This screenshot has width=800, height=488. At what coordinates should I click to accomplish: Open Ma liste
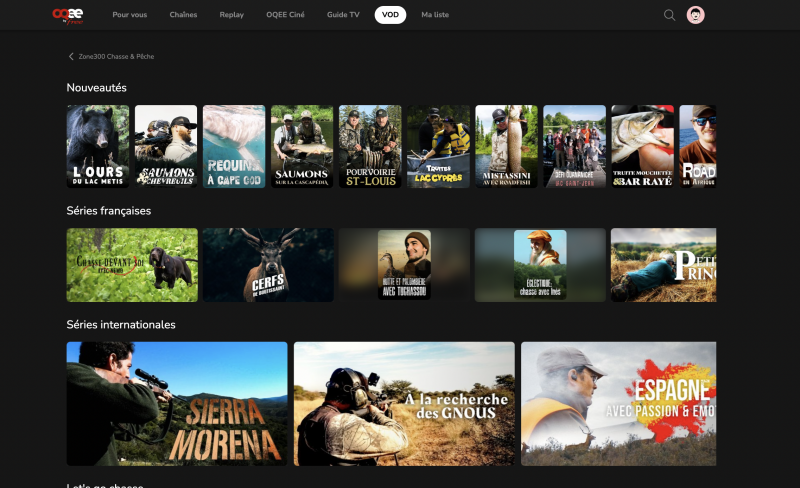pyautogui.click(x=435, y=15)
